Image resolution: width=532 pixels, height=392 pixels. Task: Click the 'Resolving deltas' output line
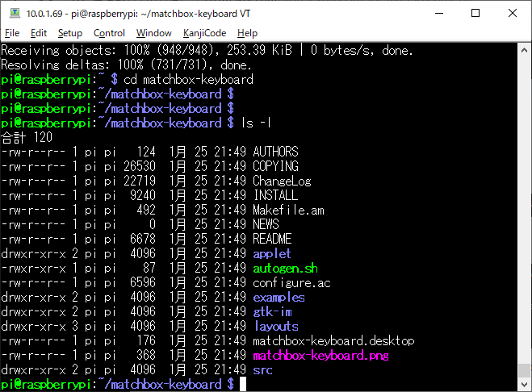coord(126,65)
